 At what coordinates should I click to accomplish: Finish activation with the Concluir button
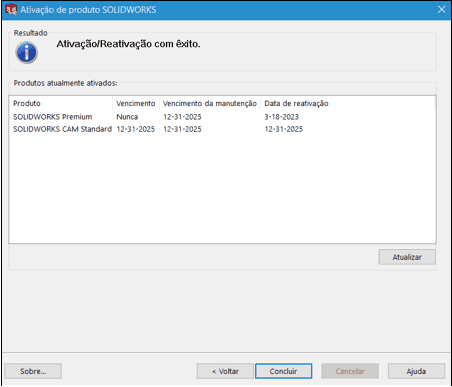click(284, 371)
